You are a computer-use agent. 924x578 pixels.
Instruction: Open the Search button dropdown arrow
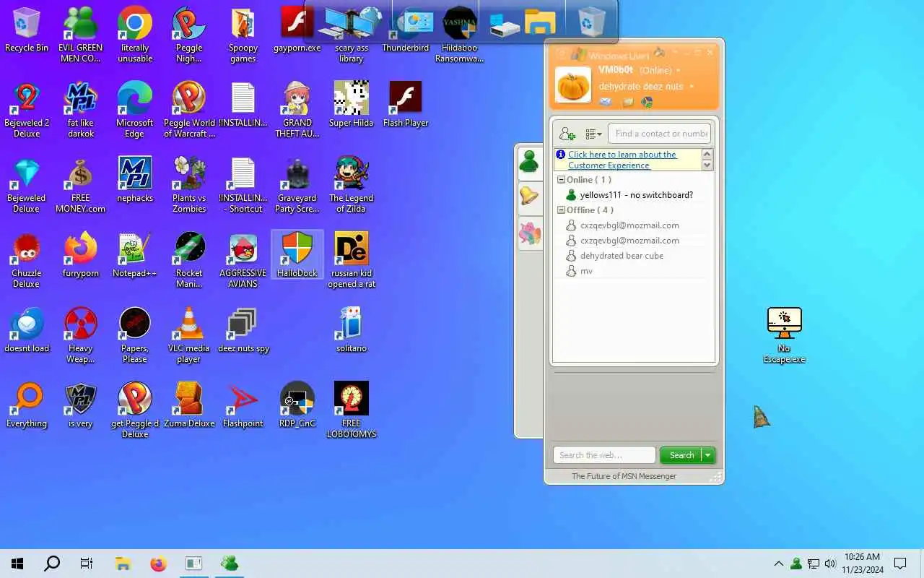tap(708, 455)
